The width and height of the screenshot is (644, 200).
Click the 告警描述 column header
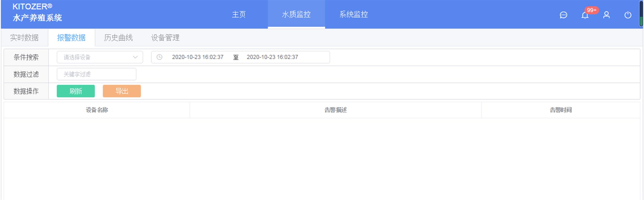point(336,110)
